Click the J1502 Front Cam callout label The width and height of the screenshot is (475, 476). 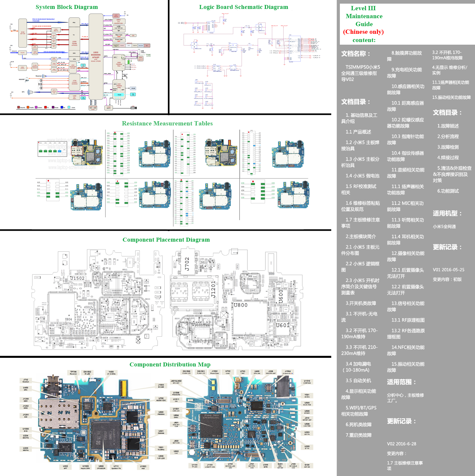coord(215,372)
